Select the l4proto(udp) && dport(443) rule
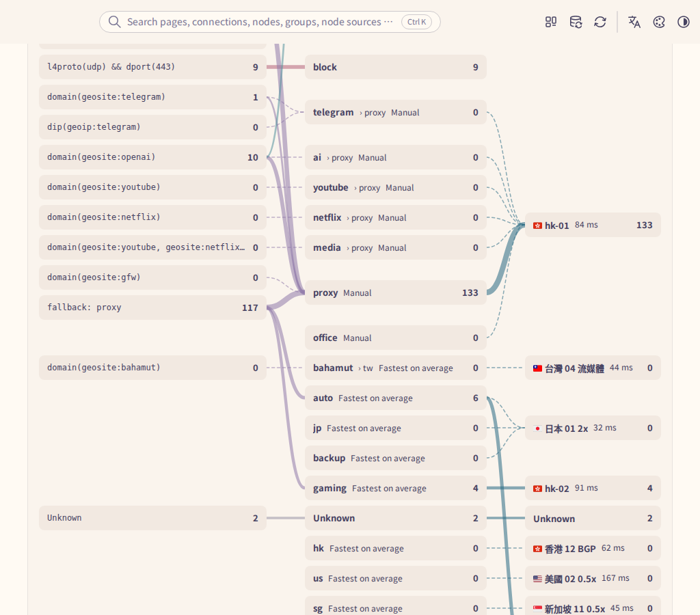This screenshot has height=615, width=700. 152,67
